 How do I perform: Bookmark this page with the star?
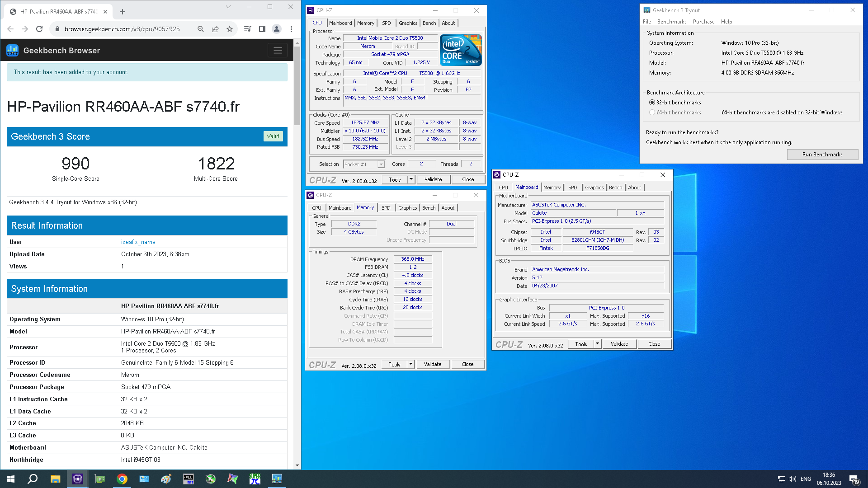(x=230, y=29)
